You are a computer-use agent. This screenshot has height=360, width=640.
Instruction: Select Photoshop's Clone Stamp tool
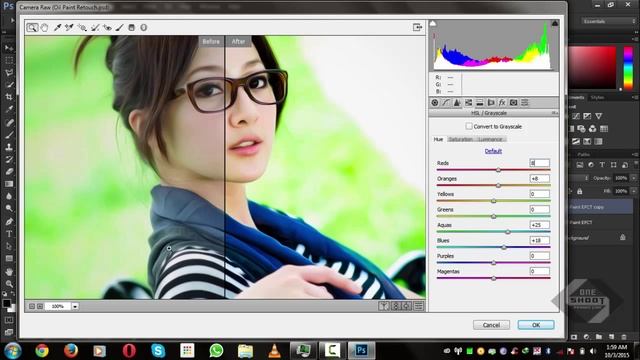(9, 147)
